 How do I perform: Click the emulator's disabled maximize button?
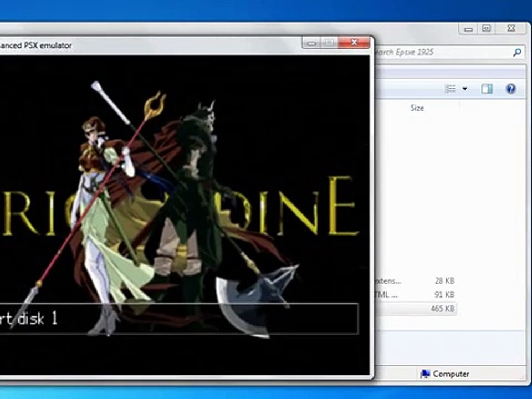click(x=329, y=43)
